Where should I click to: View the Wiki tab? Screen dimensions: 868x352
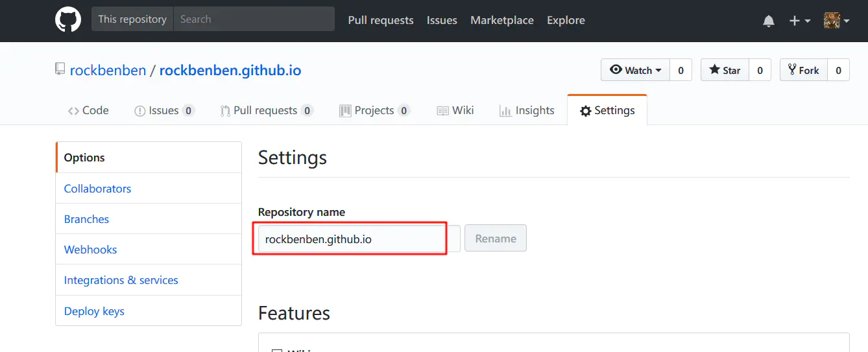(x=455, y=110)
